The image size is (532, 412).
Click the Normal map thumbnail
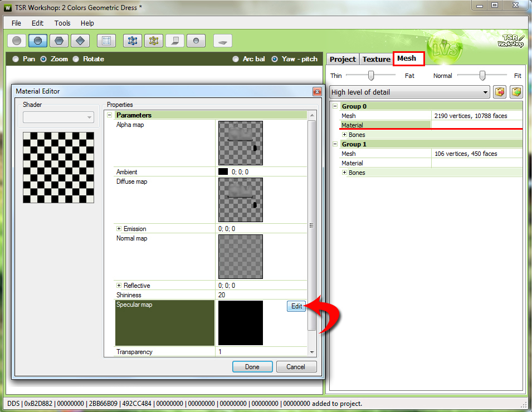click(x=241, y=257)
